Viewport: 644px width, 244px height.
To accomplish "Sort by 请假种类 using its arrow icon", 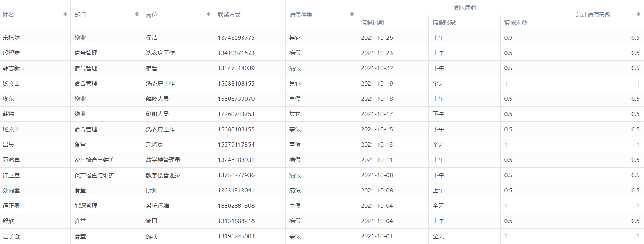I will point(352,14).
